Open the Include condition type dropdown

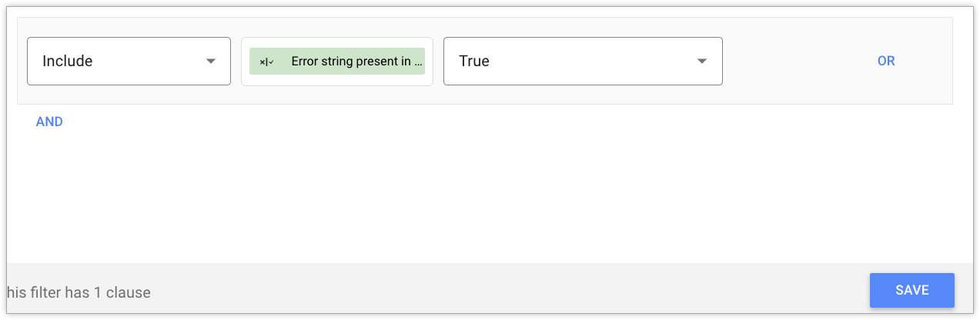point(129,61)
